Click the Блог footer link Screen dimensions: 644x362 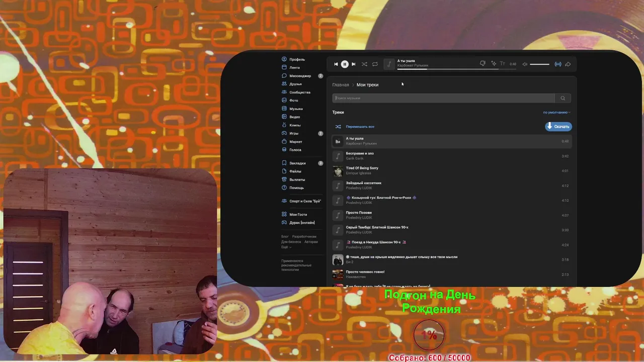[x=285, y=236]
